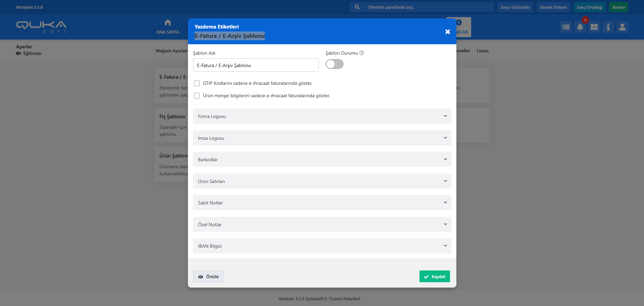Click the barcode icon in header

coord(566,27)
